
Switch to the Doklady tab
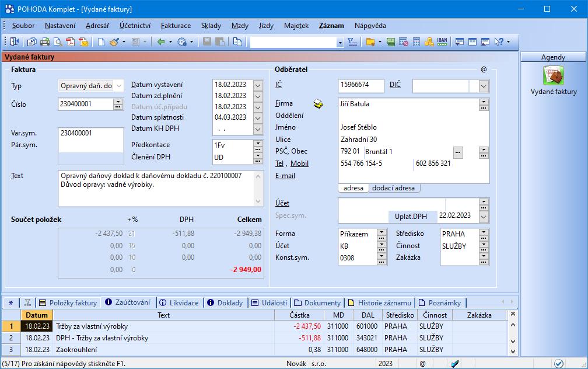point(225,302)
